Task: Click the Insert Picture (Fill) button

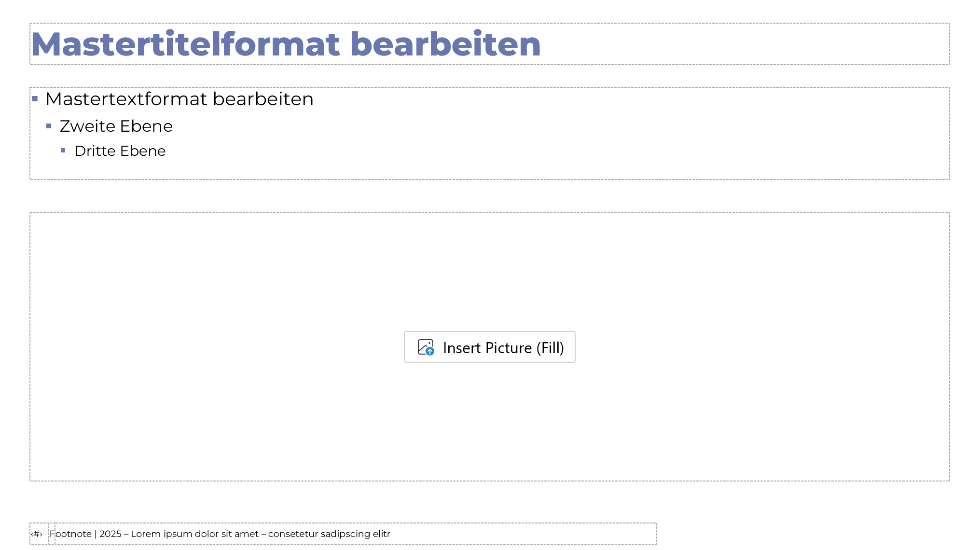Action: tap(489, 347)
